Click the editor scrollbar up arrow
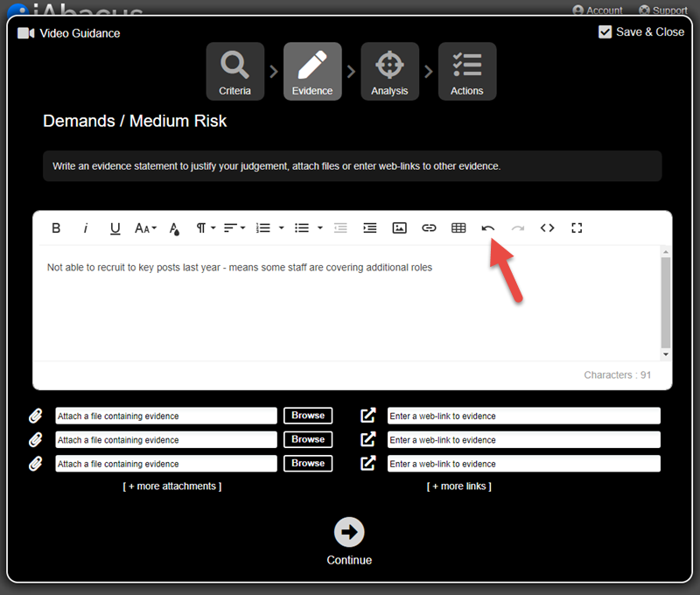 pyautogui.click(x=666, y=252)
